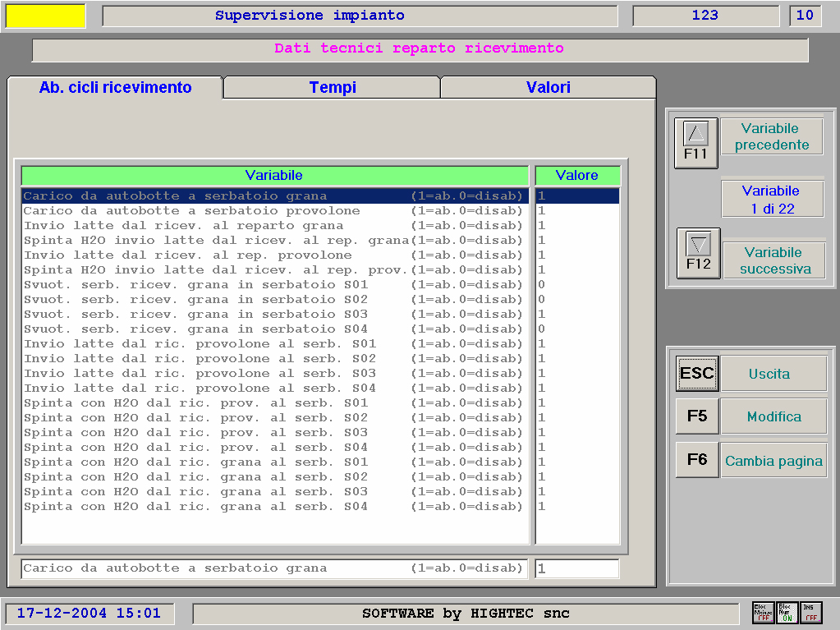The width and height of the screenshot is (840, 630).
Task: Click the Cambia pagina button
Action: click(x=773, y=460)
